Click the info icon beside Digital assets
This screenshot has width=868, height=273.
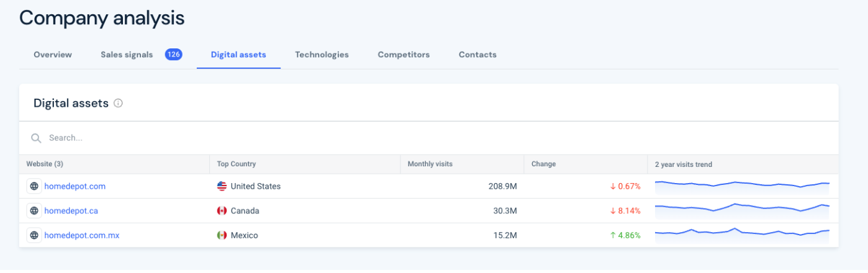click(x=118, y=104)
